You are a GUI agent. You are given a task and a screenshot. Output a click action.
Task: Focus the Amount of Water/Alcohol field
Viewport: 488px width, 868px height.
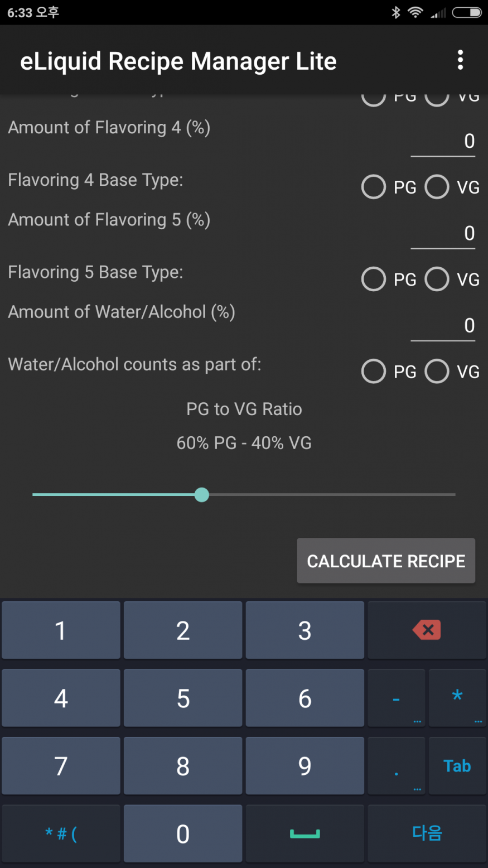(443, 326)
